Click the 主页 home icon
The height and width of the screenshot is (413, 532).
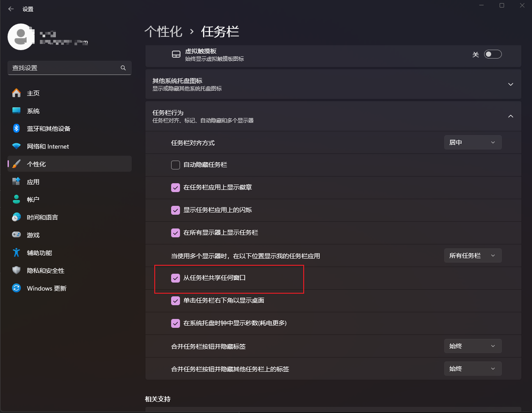pyautogui.click(x=16, y=93)
